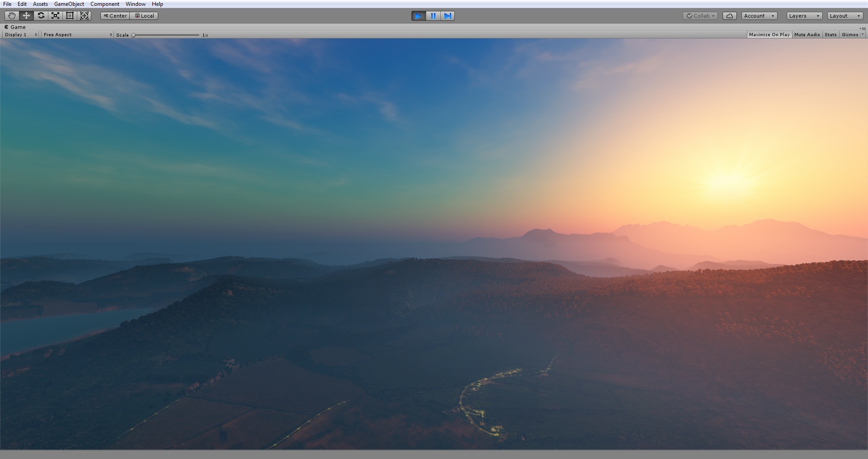Select the Rect Transform tool
Screen dimensions: 868x459
click(x=70, y=15)
